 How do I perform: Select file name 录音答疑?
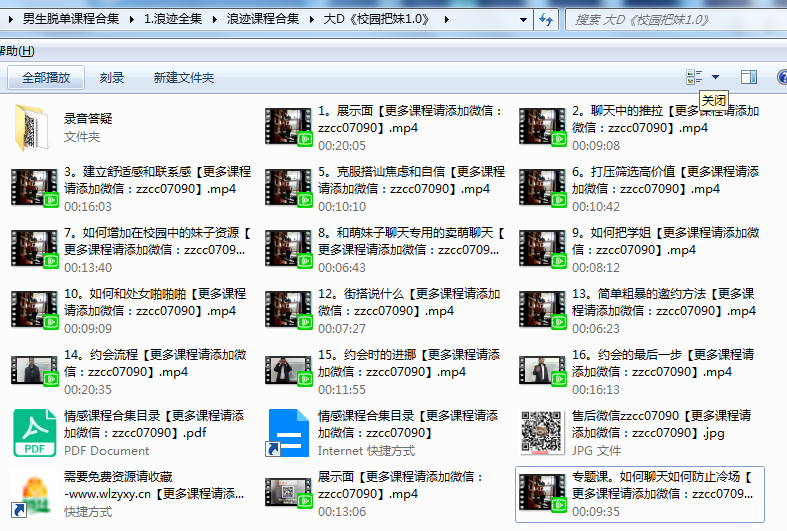[88, 118]
